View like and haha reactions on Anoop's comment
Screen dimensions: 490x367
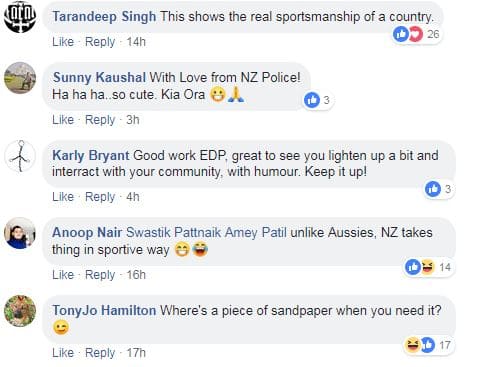click(x=428, y=267)
